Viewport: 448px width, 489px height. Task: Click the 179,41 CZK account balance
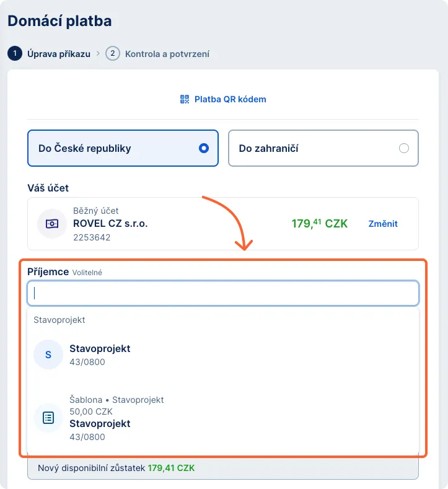[319, 224]
